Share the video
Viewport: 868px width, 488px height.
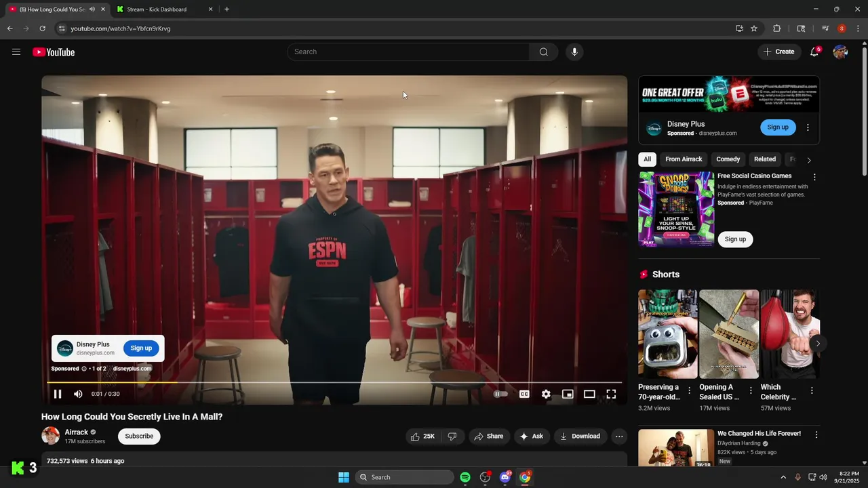(489, 436)
